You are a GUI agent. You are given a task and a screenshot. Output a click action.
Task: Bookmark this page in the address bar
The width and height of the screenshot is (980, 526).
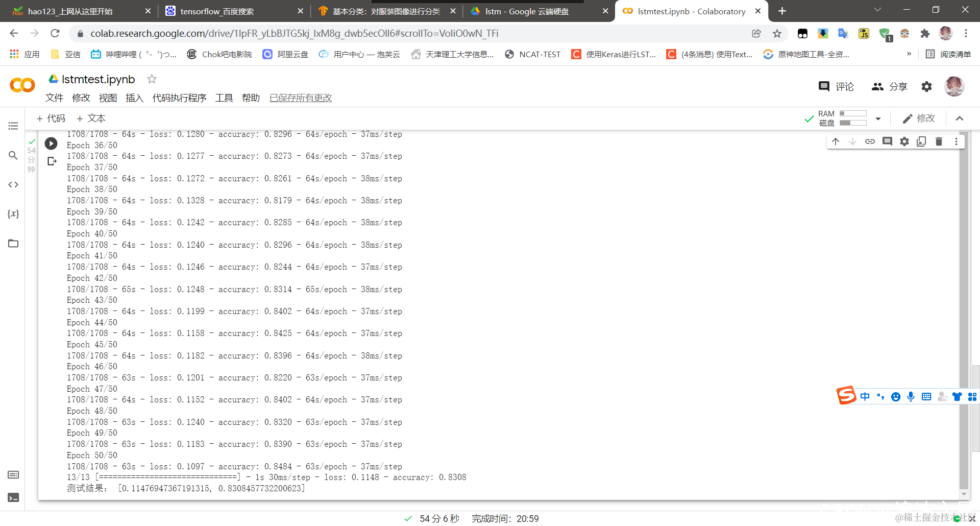pos(777,33)
